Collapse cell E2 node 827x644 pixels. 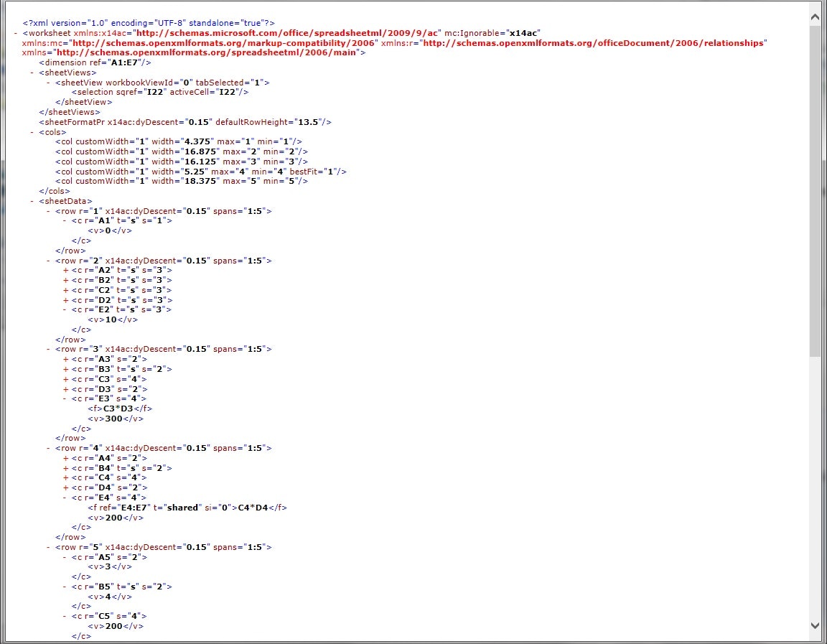pyautogui.click(x=65, y=310)
